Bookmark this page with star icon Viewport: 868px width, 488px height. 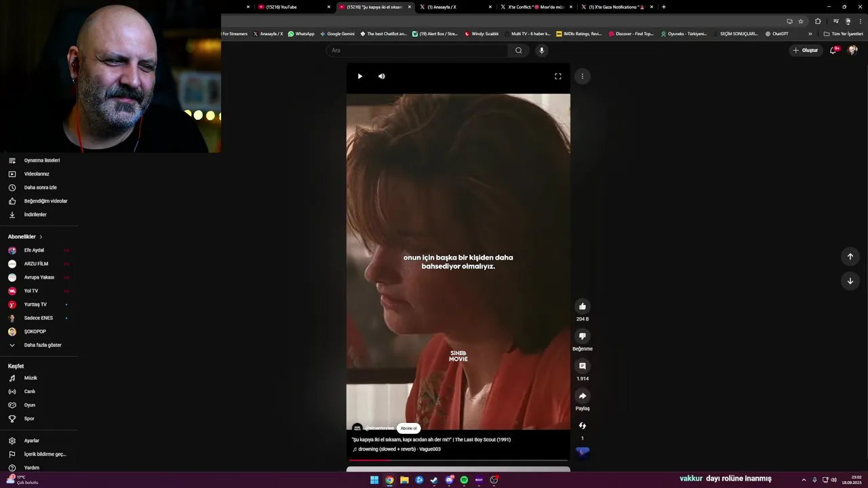coord(801,21)
